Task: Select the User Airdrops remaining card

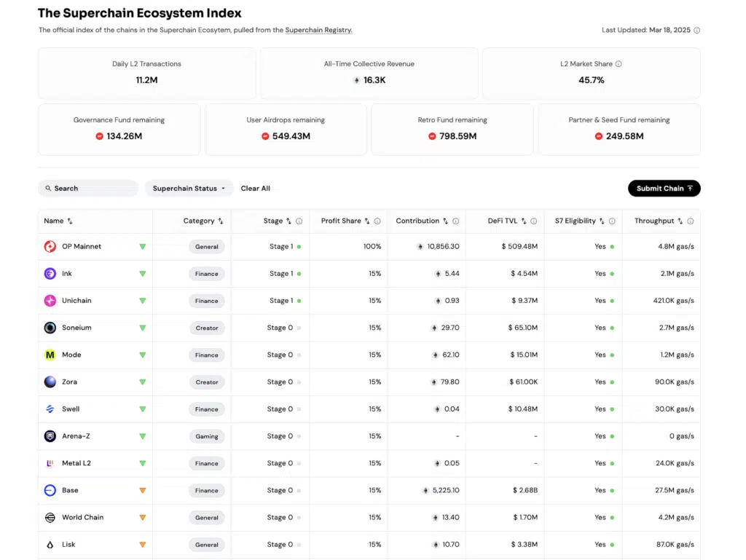Action: pos(286,130)
